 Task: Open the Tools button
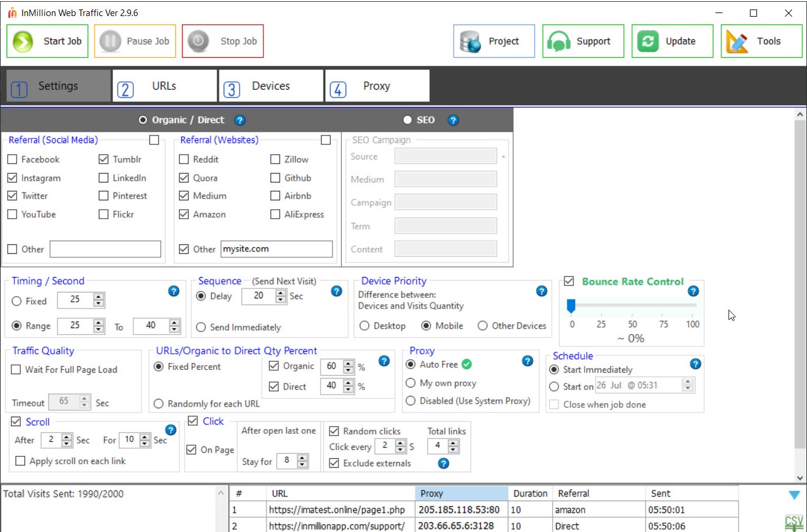762,41
